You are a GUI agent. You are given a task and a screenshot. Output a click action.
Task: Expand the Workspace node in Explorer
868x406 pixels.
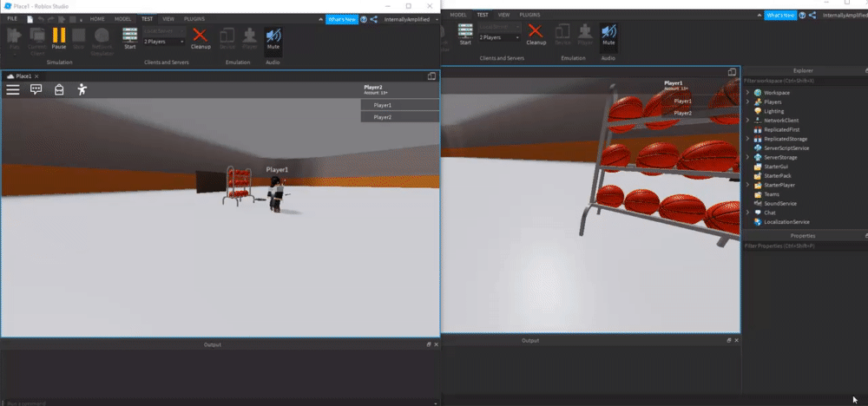747,92
